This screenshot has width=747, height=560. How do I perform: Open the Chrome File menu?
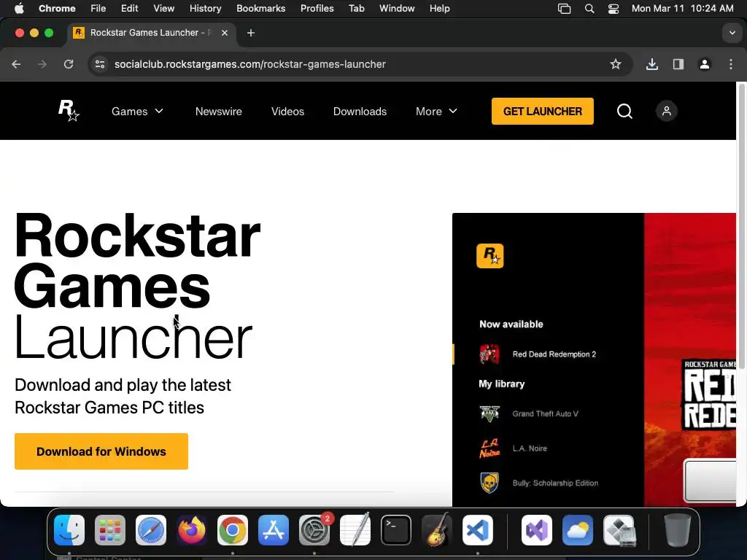click(98, 8)
